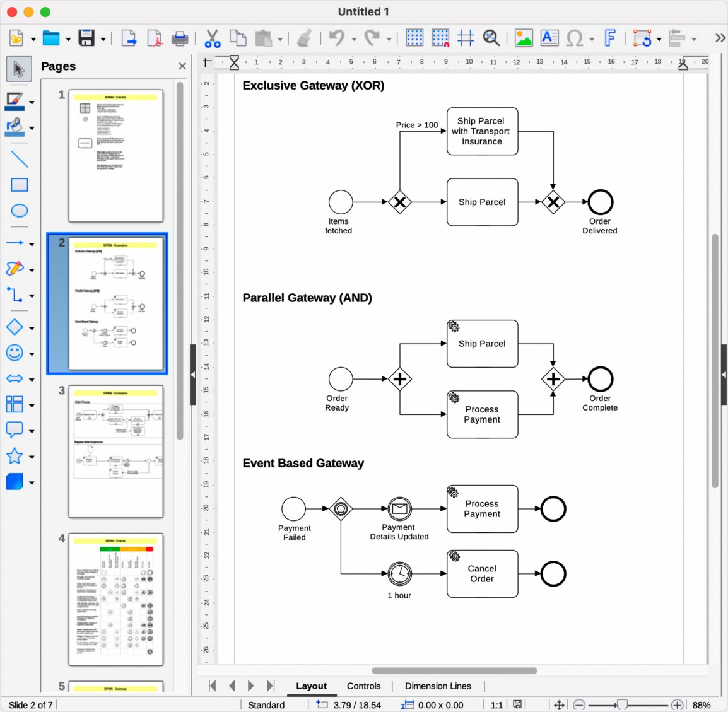Expand the toolbar overflow chevrons
728x712 pixels.
tap(720, 38)
